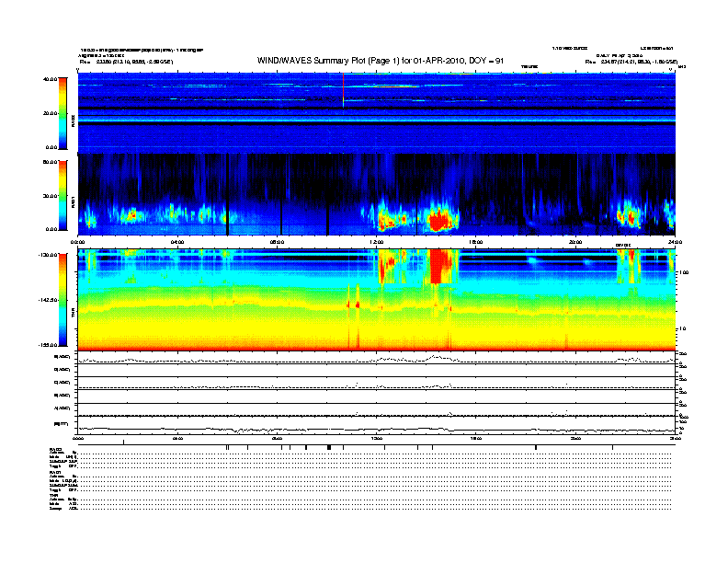
Task: Select the -155.00 label on TNR color scale
Action: point(48,345)
